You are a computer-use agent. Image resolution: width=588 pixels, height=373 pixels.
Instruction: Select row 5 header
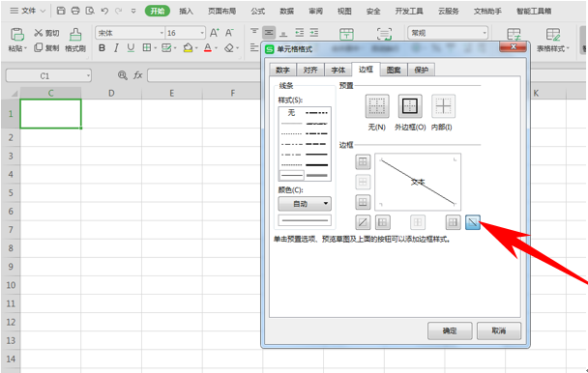coord(11,192)
